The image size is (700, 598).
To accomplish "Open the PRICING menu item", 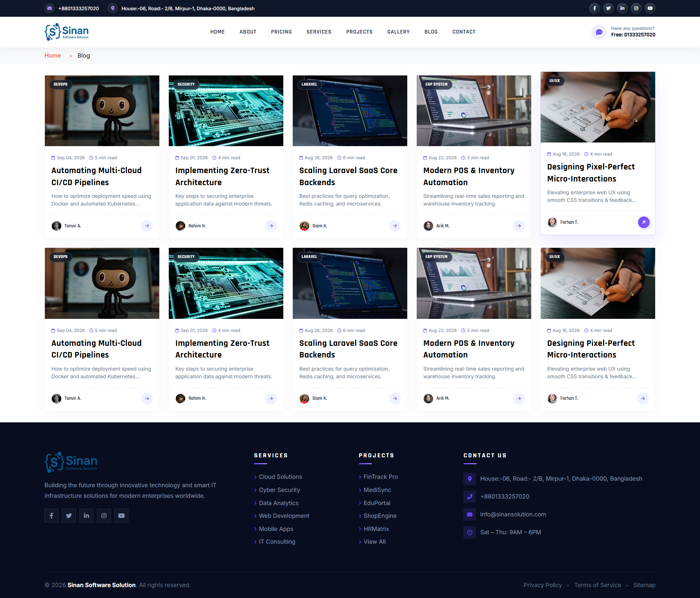I will (x=281, y=32).
